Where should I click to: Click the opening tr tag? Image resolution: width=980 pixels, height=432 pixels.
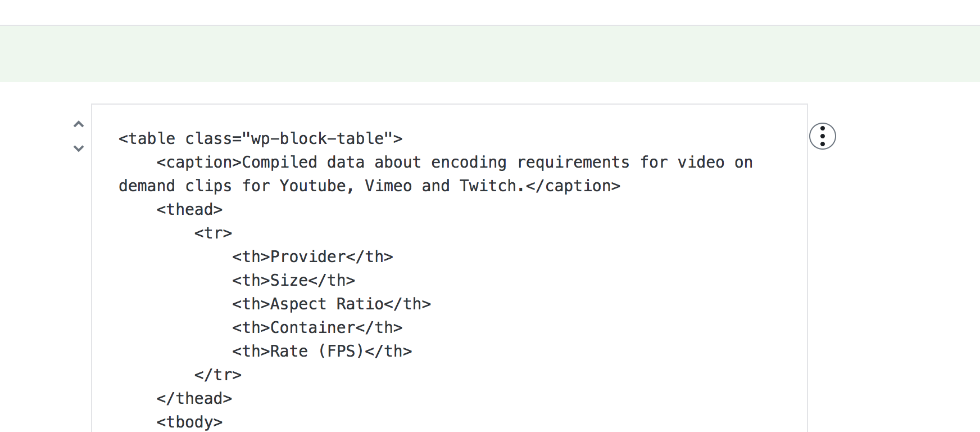[213, 233]
